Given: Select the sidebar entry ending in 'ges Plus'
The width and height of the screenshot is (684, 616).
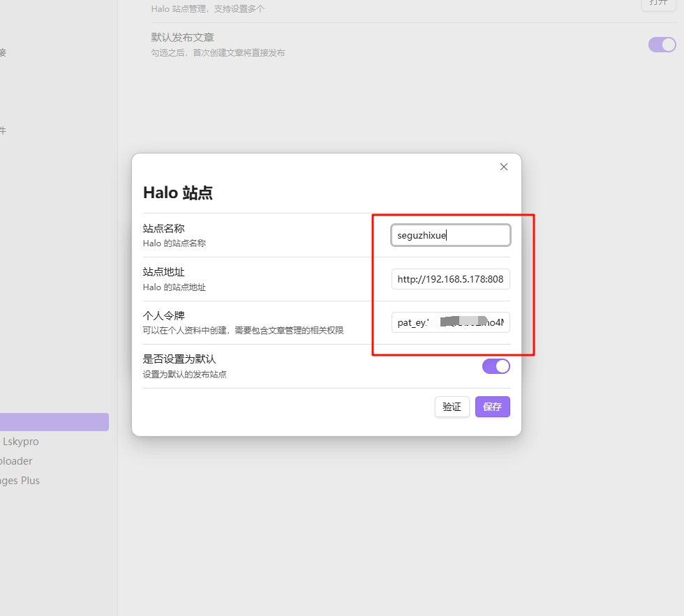Looking at the screenshot, I should [20, 481].
